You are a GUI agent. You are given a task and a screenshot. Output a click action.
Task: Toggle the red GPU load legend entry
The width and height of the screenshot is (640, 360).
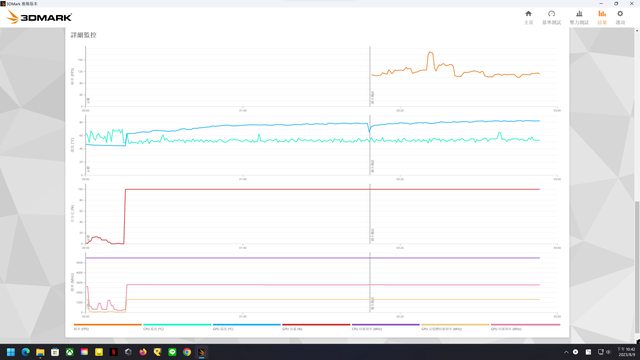coord(316,327)
